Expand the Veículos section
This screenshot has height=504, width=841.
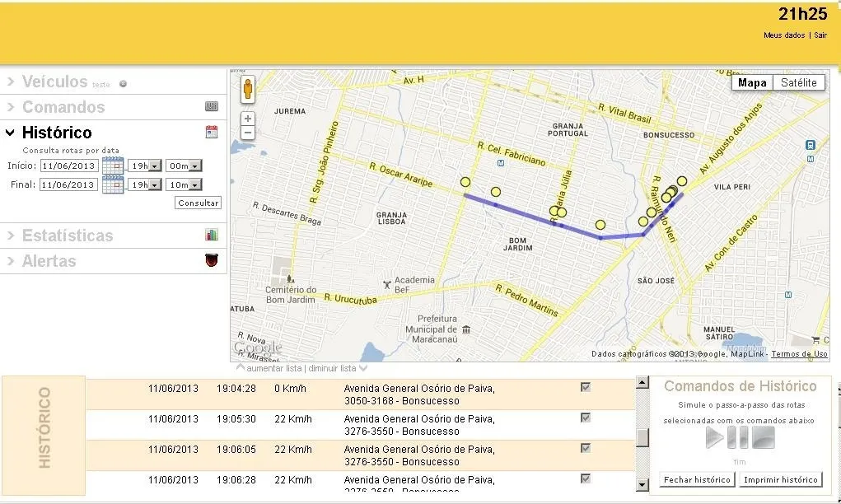pyautogui.click(x=54, y=82)
